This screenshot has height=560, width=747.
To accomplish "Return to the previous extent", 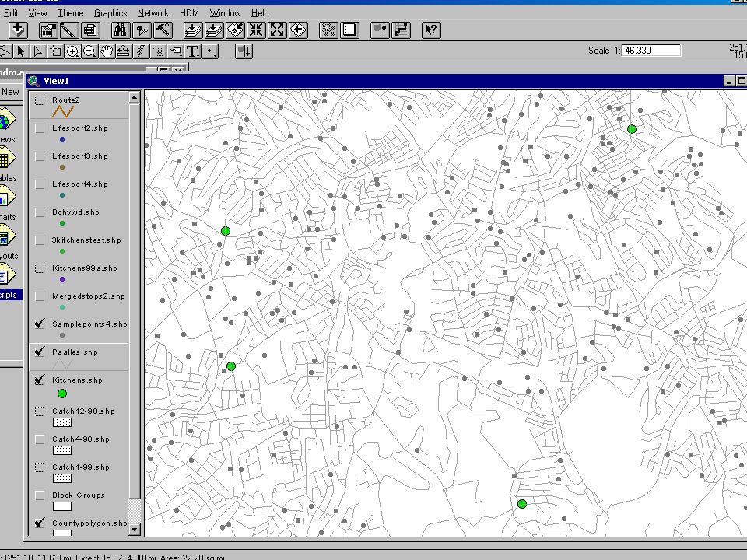I will point(298,30).
